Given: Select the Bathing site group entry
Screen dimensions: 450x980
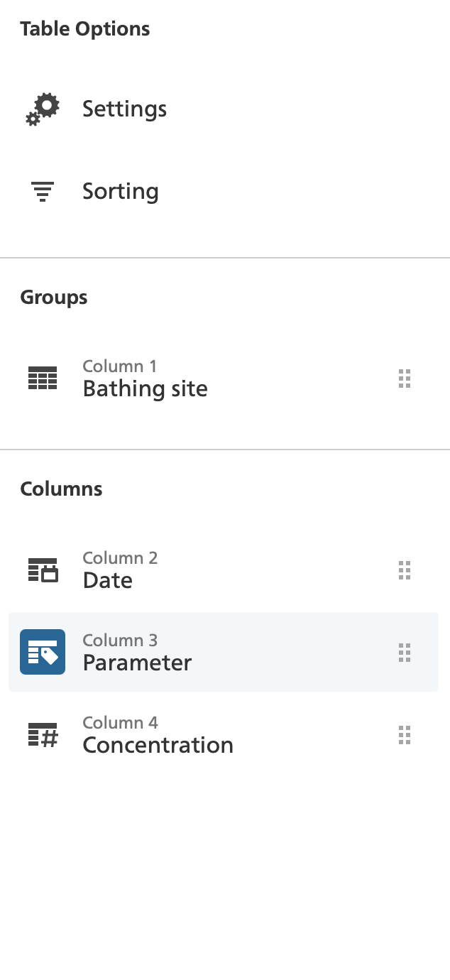Looking at the screenshot, I should 145,388.
